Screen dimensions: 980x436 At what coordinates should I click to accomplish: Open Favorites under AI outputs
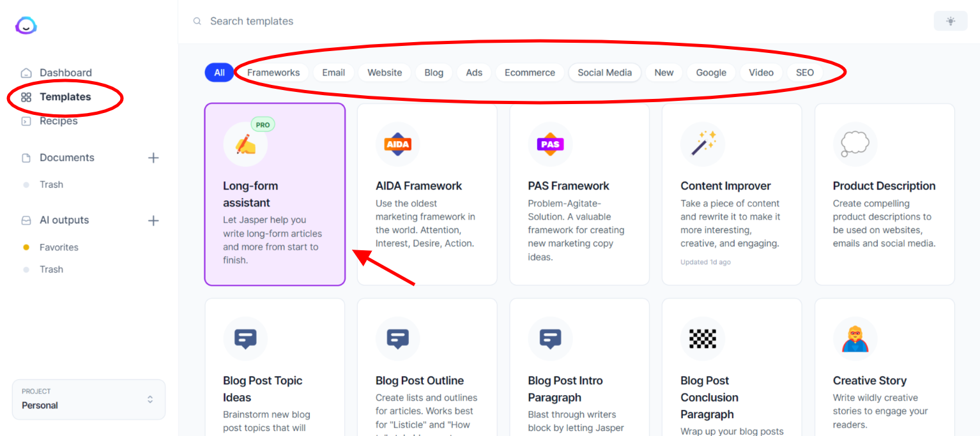coord(59,247)
